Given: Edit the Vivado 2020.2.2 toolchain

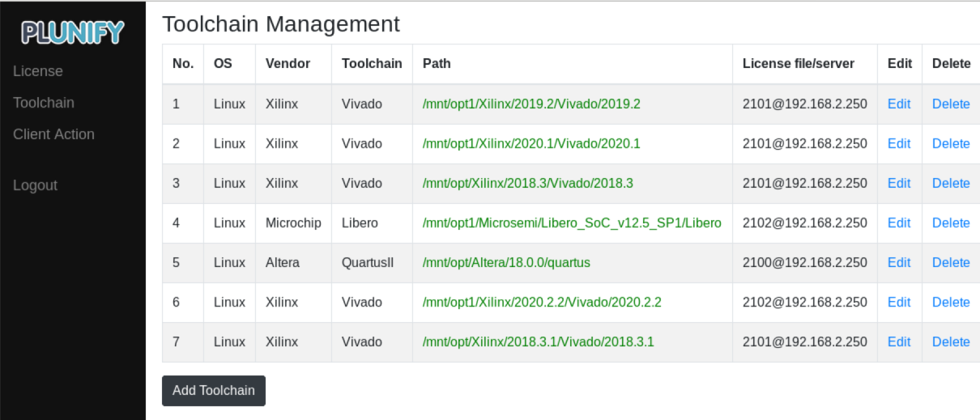Looking at the screenshot, I should point(899,302).
